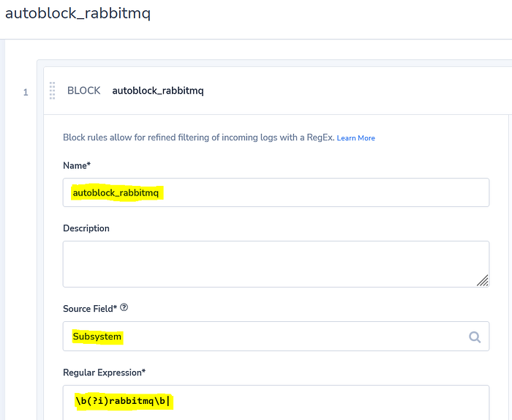Click the Name* field label

coord(77,165)
